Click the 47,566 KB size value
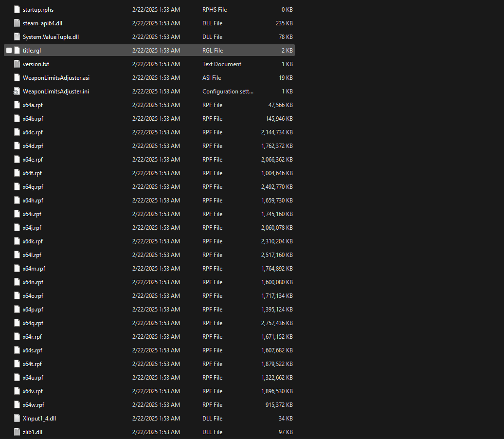The image size is (504, 439). (x=280, y=105)
